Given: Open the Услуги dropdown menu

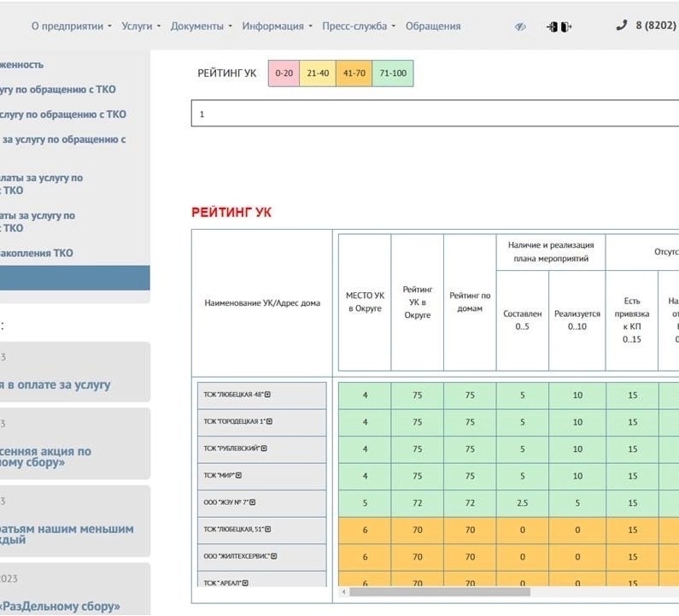Looking at the screenshot, I should tap(141, 26).
